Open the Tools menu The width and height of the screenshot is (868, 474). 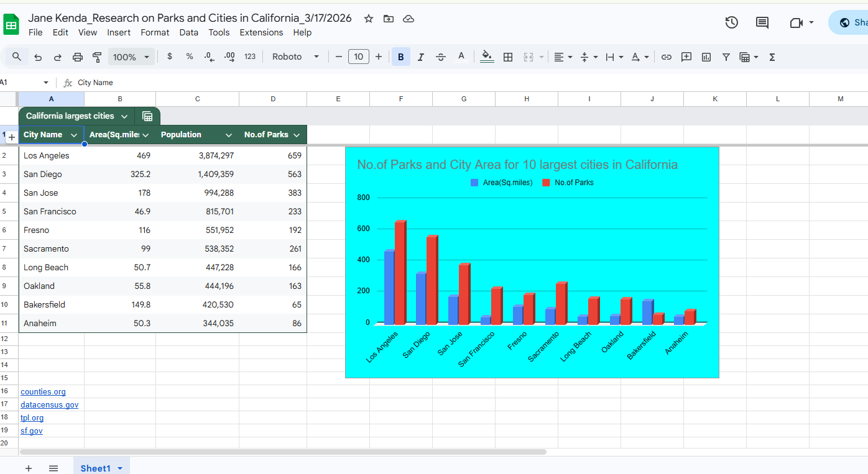pyautogui.click(x=219, y=32)
